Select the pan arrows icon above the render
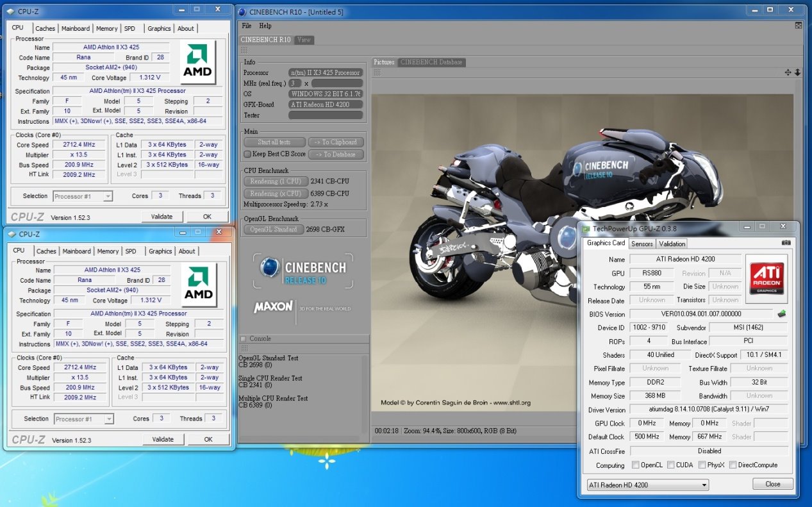812x507 pixels. tap(788, 73)
